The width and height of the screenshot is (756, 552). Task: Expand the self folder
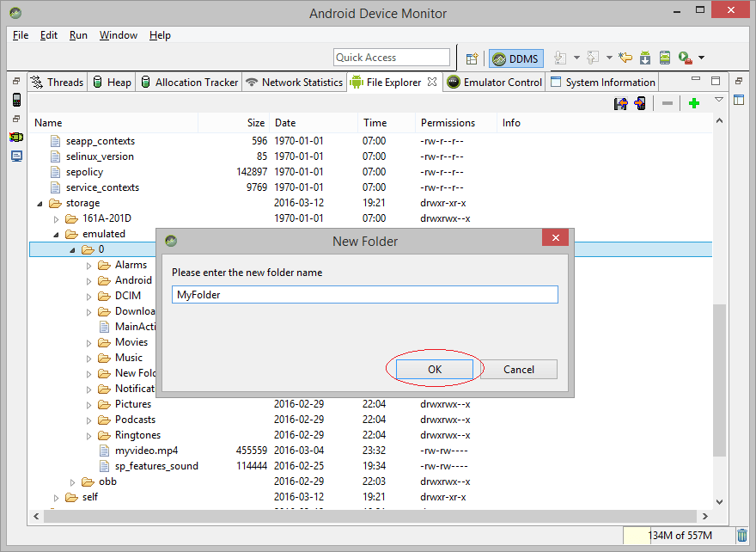(x=56, y=498)
